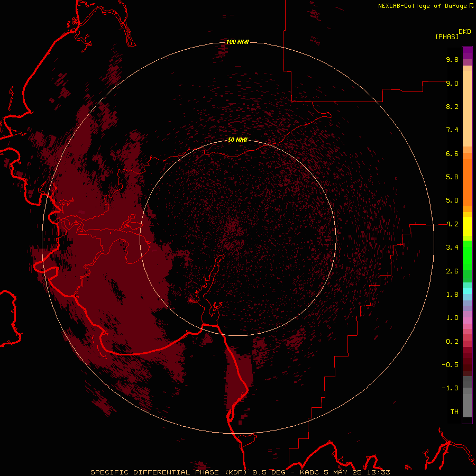Click the purple band atop the color scale
Image resolution: width=476 pixels, height=476 pixels.
pyautogui.click(x=467, y=53)
